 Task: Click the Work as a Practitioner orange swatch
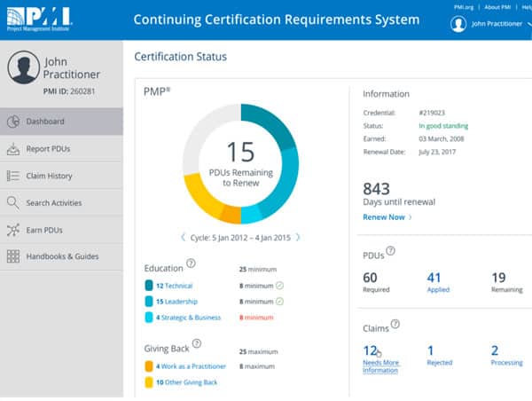click(x=149, y=366)
